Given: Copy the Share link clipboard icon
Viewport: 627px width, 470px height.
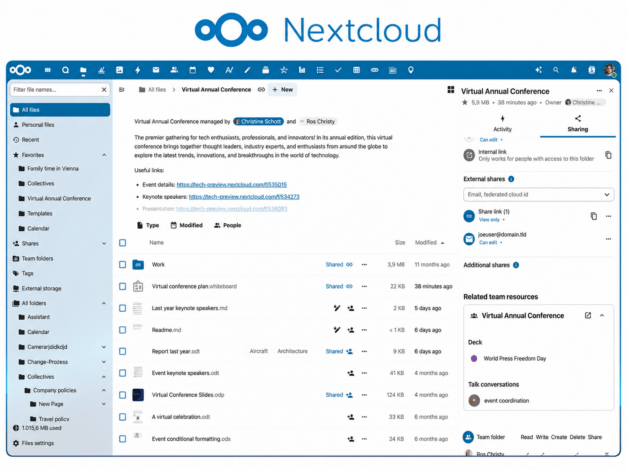Looking at the screenshot, I should [594, 216].
